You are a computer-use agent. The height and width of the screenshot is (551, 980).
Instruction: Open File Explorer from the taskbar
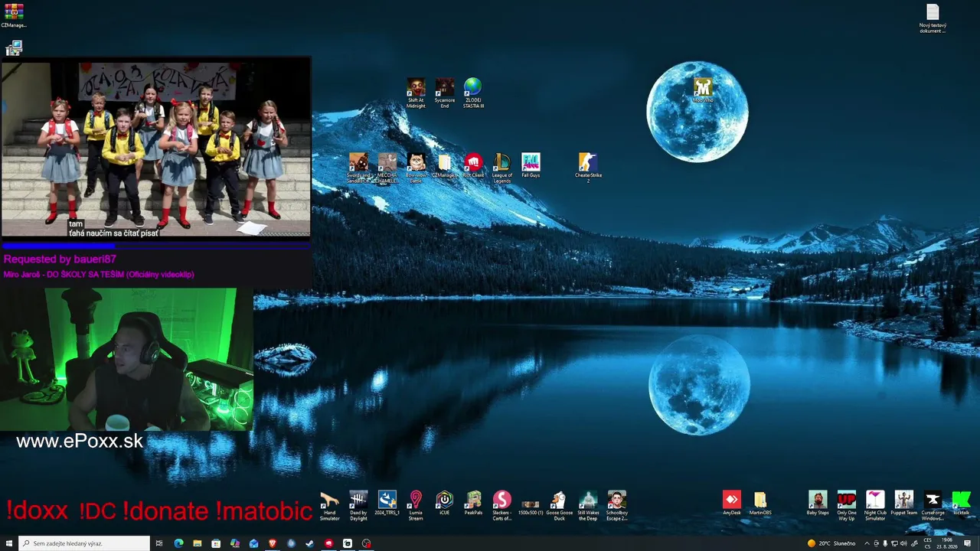pyautogui.click(x=198, y=543)
